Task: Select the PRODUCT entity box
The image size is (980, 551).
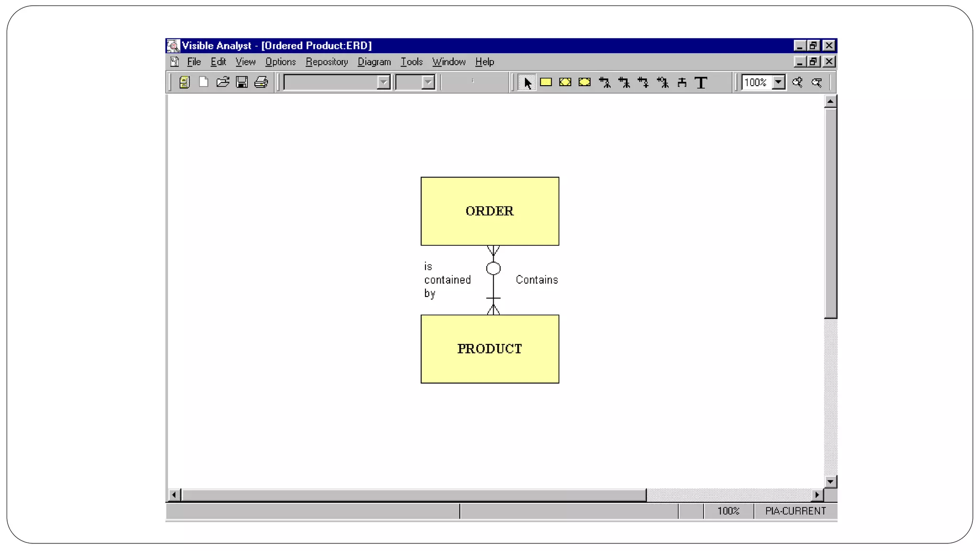Action: click(x=490, y=349)
